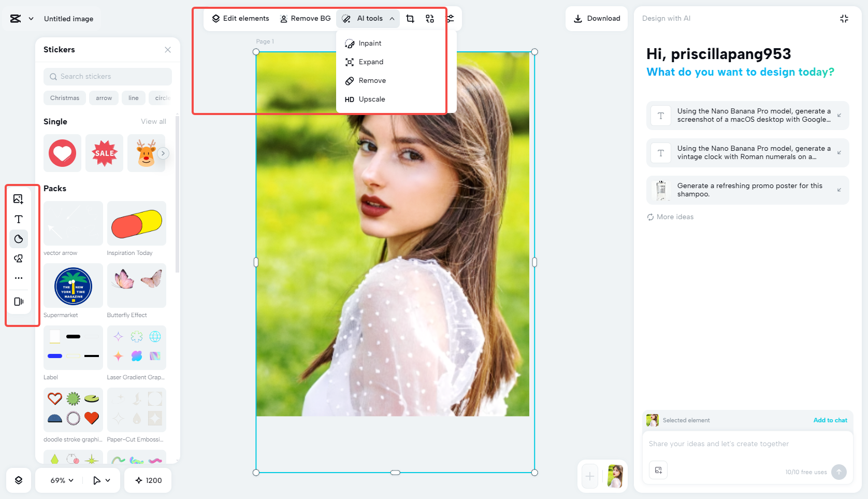Viewport: 868px width, 499px height.
Task: Select the Text tool in the left sidebar
Action: 19,219
